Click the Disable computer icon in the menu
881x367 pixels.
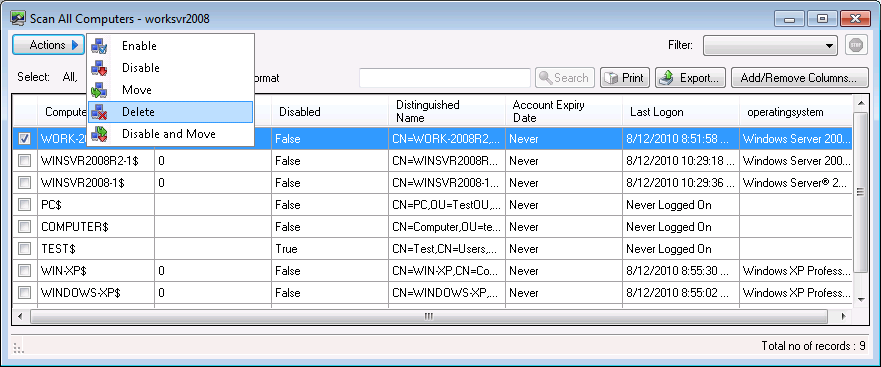pyautogui.click(x=99, y=68)
